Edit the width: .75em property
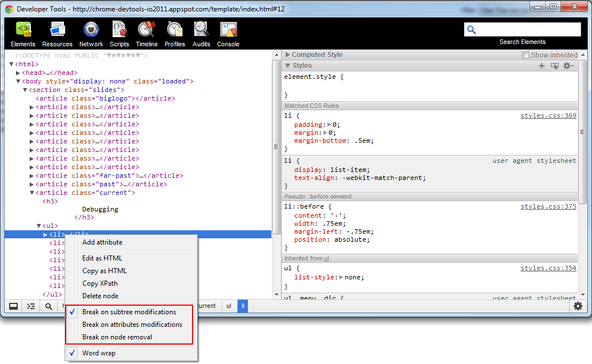 pos(320,223)
